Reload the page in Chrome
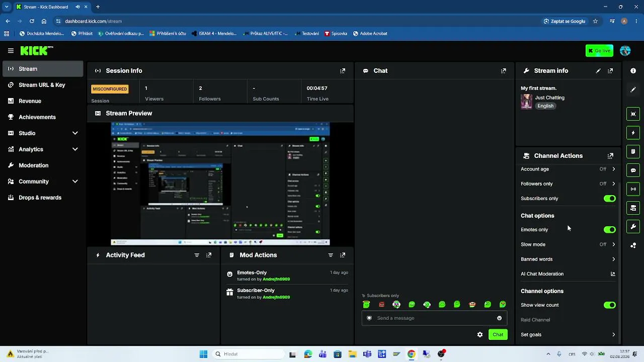This screenshot has height=362, width=644. coord(32,21)
